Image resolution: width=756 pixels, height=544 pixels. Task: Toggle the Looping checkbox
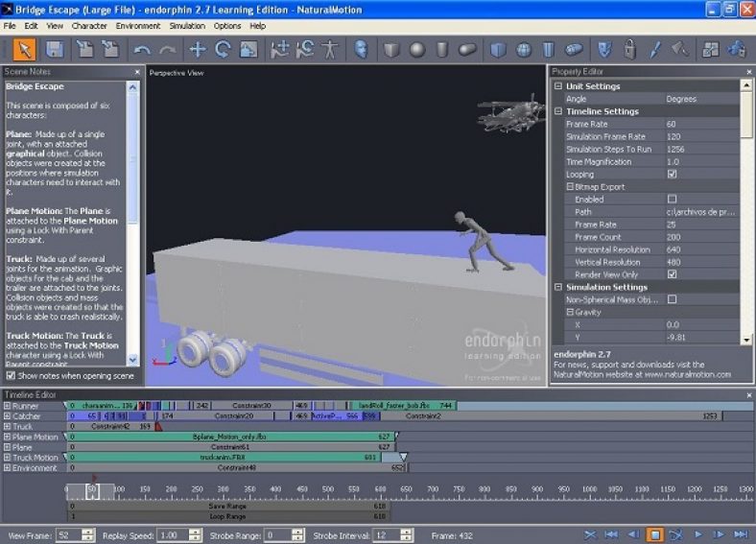point(672,175)
